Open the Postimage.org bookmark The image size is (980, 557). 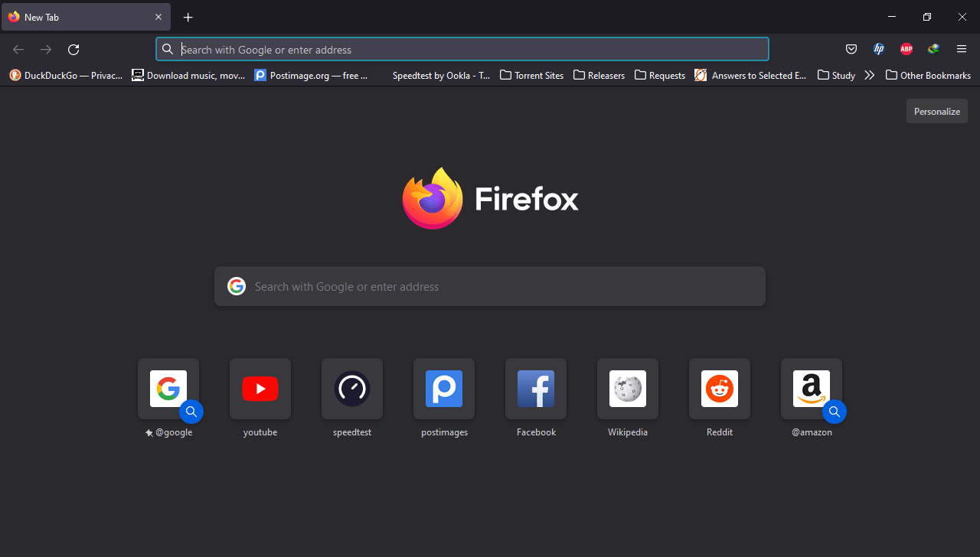click(x=311, y=75)
